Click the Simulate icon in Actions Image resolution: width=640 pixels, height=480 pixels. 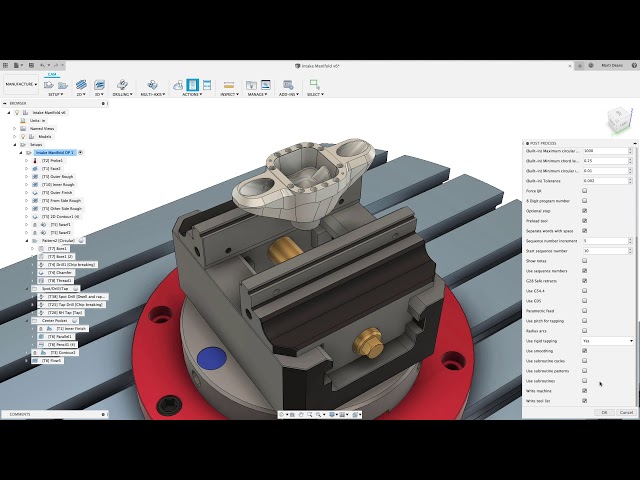[x=178, y=85]
